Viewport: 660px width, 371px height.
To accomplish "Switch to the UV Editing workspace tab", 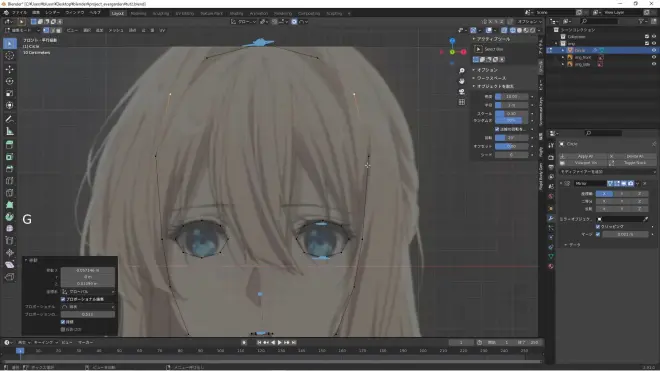I will tap(184, 13).
